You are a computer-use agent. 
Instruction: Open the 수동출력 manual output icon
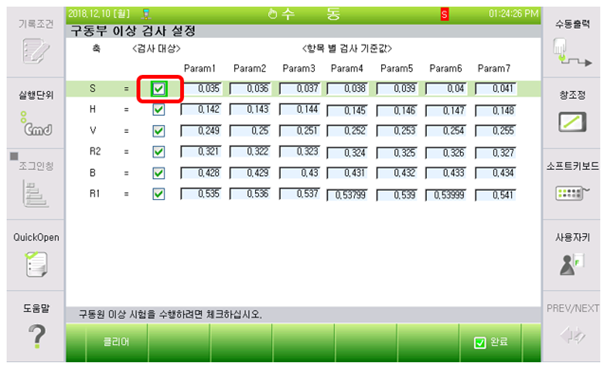pos(572,53)
